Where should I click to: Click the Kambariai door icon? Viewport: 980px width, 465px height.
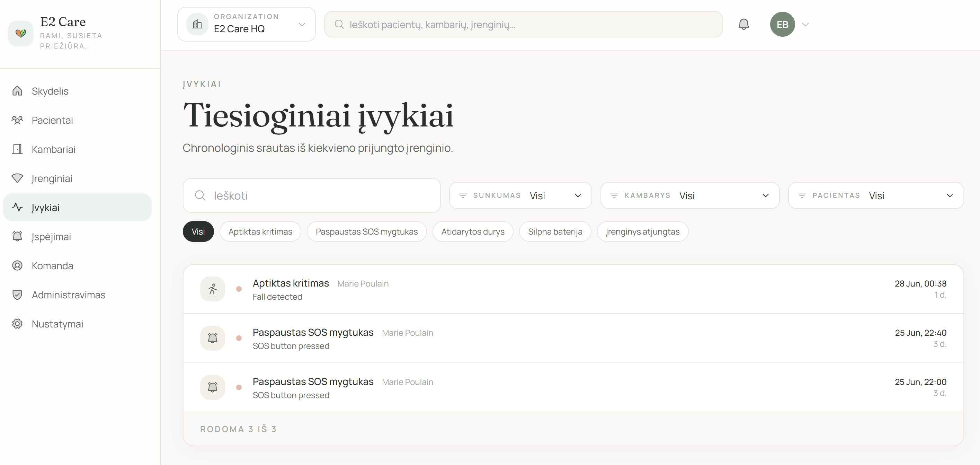[17, 149]
